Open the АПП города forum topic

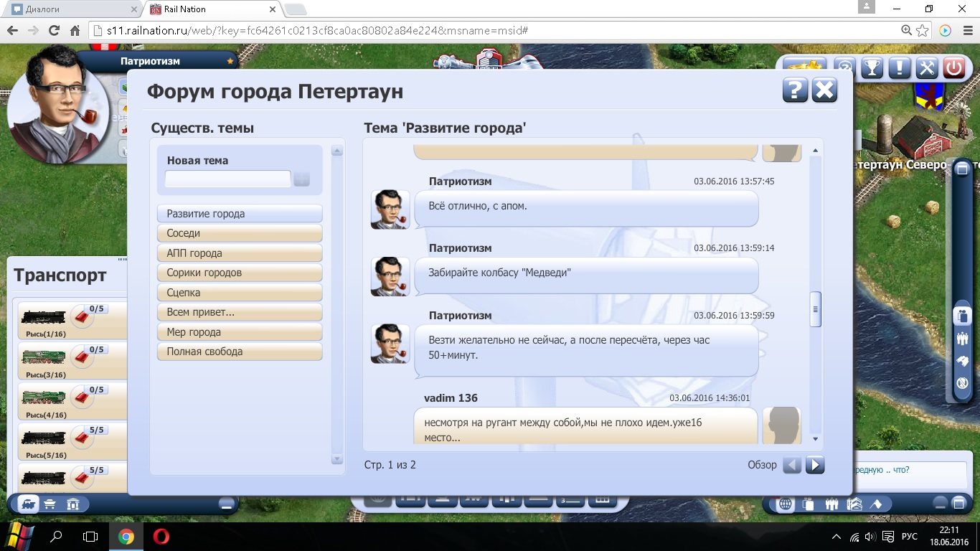point(240,253)
